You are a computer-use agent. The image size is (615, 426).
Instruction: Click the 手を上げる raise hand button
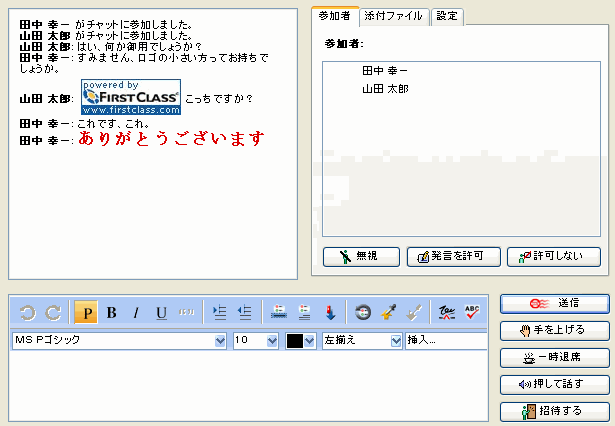coord(554,329)
